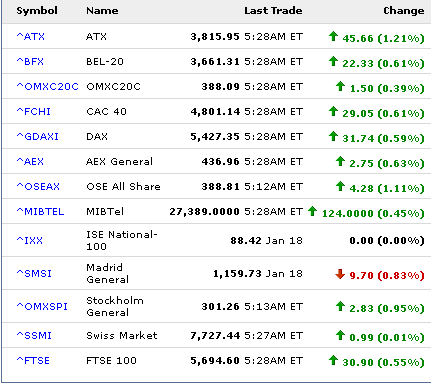Image resolution: width=431 pixels, height=383 pixels.
Task: Open the ^SMSI symbol link
Action: [34, 273]
